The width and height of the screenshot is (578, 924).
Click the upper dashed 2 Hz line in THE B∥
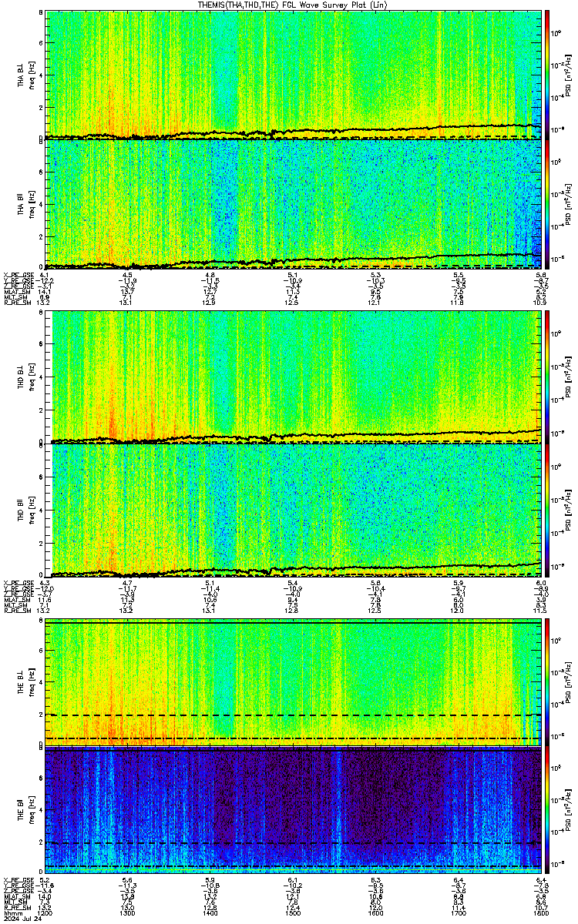293,843
